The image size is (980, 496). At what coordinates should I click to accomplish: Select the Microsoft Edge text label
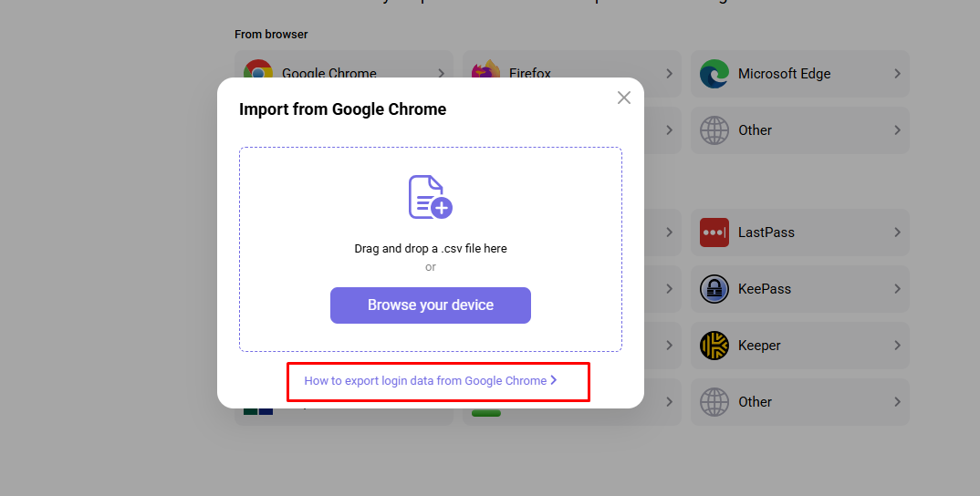coord(784,74)
